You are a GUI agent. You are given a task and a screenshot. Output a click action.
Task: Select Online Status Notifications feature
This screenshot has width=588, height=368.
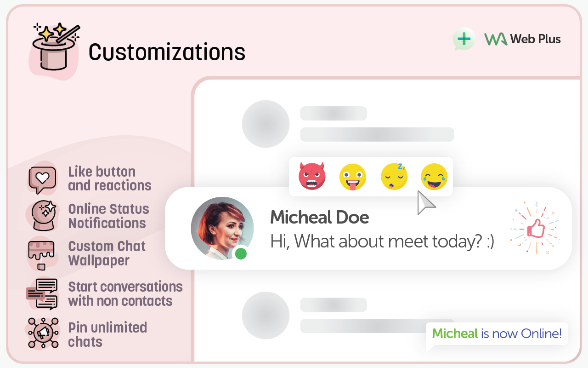click(x=108, y=216)
